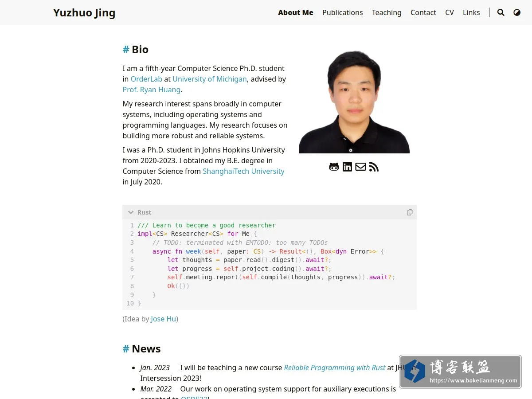
Task: Open the Contact menu item
Action: pos(423,12)
